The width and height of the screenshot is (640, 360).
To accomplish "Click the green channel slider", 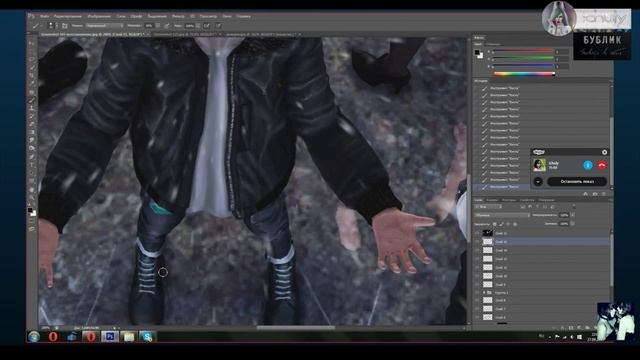I will [x=524, y=59].
